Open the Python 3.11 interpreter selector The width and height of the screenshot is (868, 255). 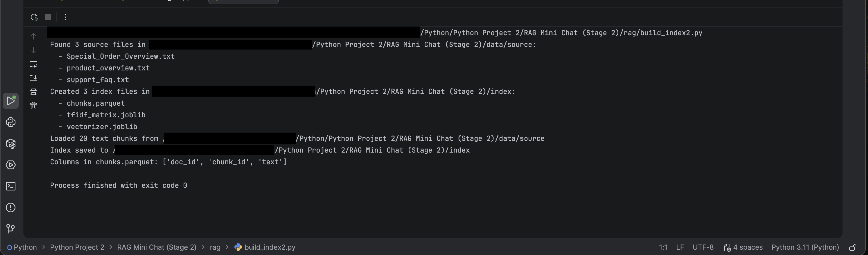coord(805,247)
